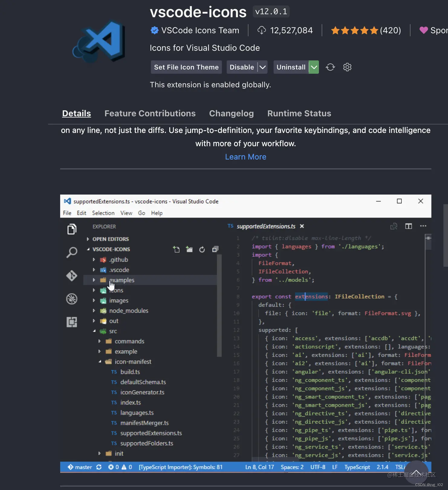The width and height of the screenshot is (448, 490).
Task: Open the Feature Contributions tab
Action: 150,113
